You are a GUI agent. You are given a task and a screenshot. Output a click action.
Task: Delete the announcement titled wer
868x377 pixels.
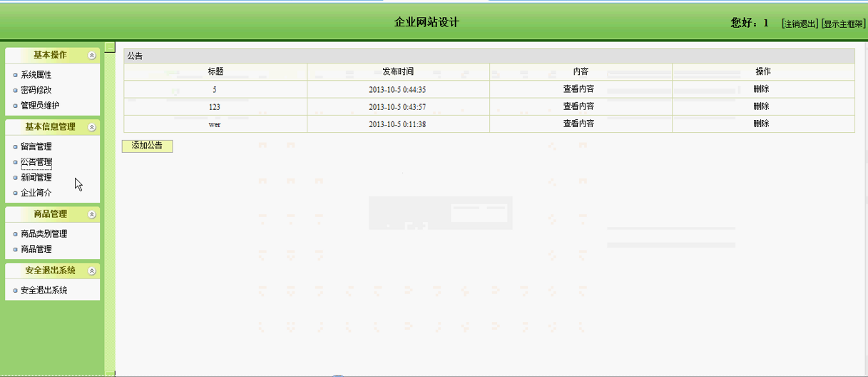coord(761,124)
